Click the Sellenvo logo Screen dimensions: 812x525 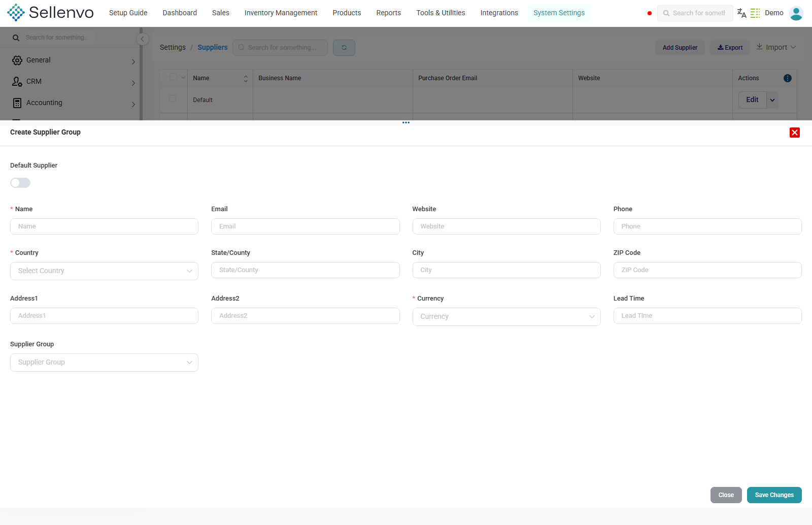[50, 13]
